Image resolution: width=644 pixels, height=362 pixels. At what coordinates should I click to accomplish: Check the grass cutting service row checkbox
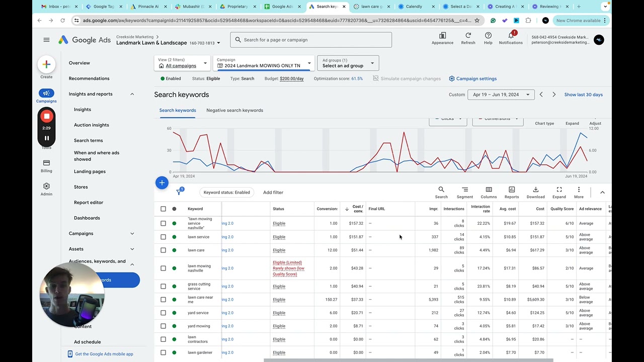click(x=163, y=286)
